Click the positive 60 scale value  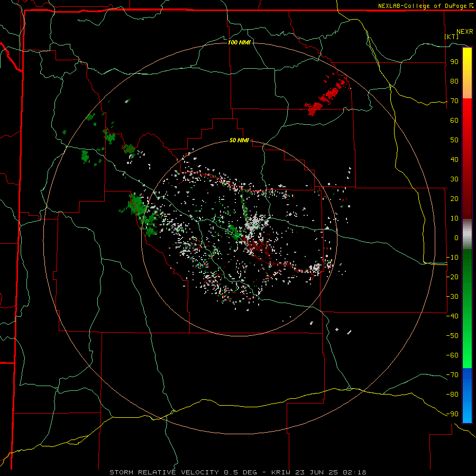pyautogui.click(x=454, y=120)
